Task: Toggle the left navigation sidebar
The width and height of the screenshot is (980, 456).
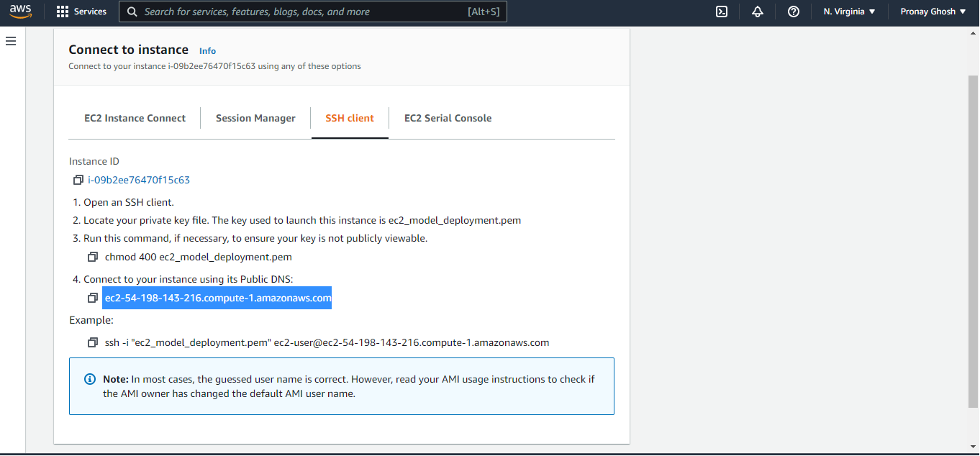Action: coord(11,41)
